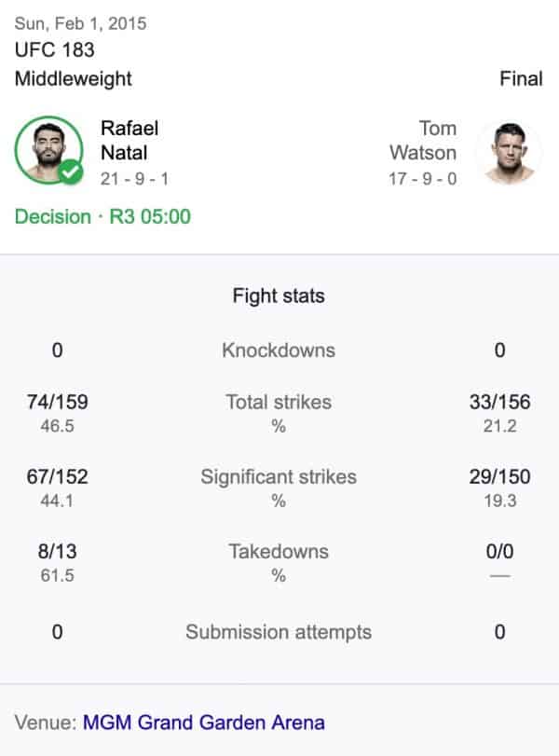Click the UFC 183 event title
The width and height of the screenshot is (559, 756).
pos(54,49)
